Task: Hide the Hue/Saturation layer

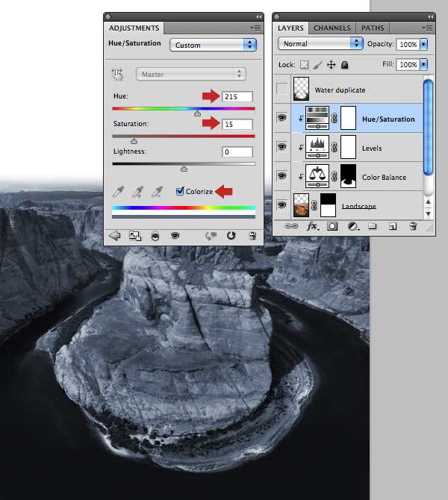Action: [x=281, y=118]
